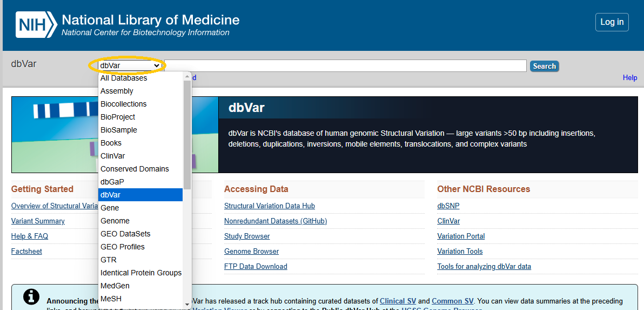644x310 pixels.
Task: Open National Library of Medicine header link
Action: coord(150,25)
